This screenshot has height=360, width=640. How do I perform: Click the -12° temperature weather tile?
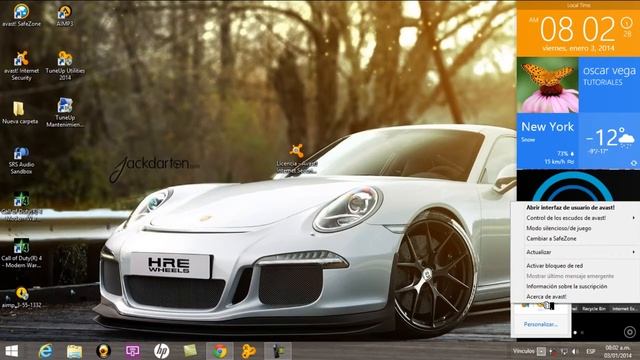(609, 141)
